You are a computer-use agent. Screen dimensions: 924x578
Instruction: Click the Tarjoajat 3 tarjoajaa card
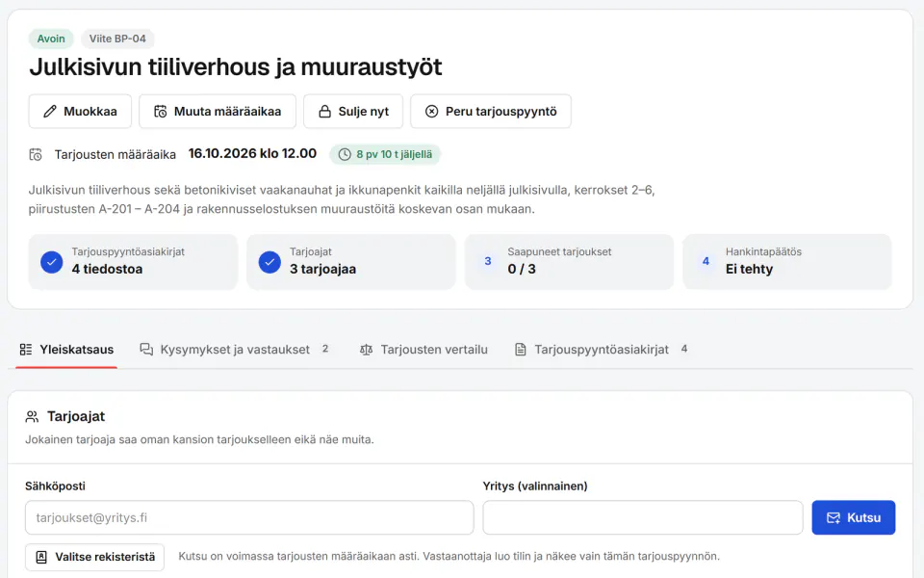(351, 262)
